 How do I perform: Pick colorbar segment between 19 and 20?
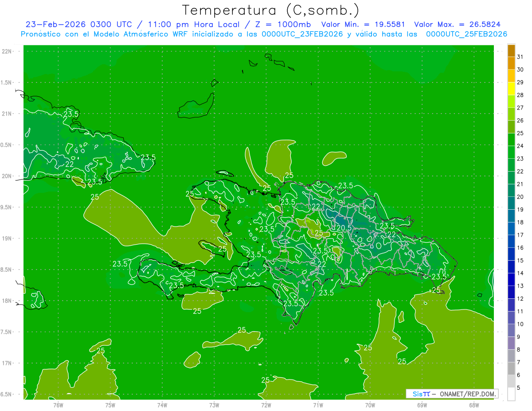coord(511,204)
